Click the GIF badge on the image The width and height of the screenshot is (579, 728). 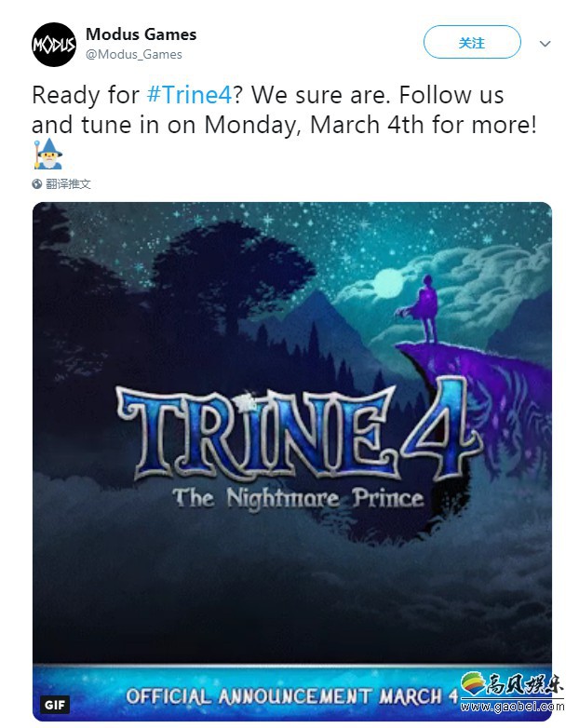55,705
